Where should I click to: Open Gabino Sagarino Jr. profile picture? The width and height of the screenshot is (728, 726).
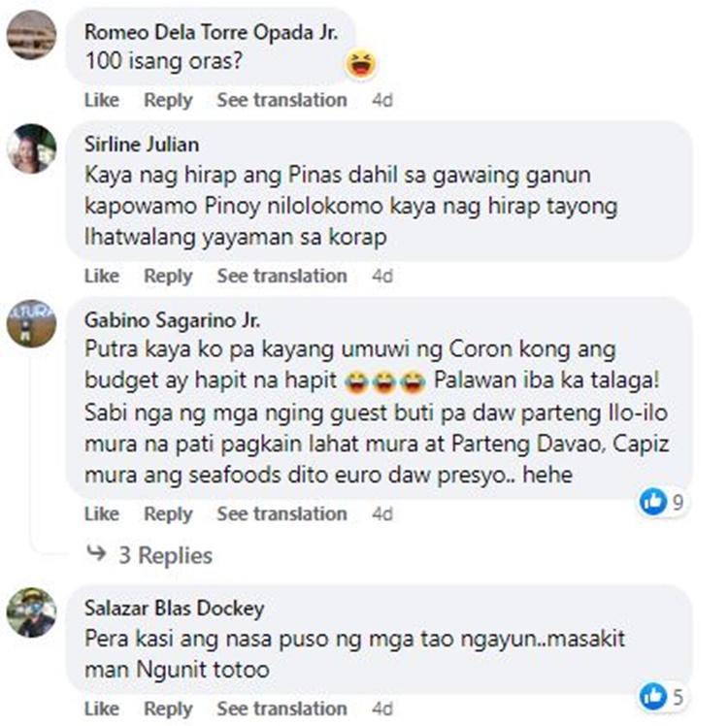(32, 323)
